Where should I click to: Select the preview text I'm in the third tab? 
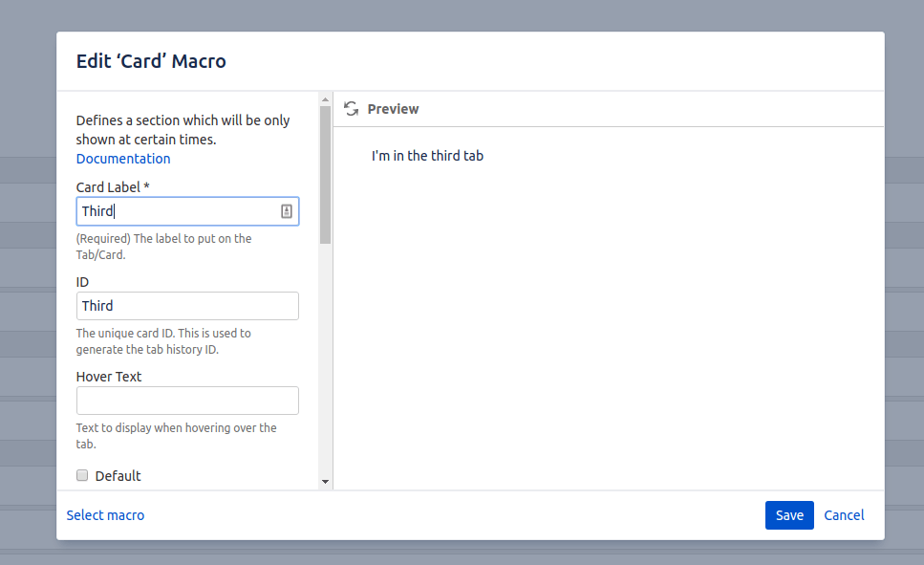(426, 155)
